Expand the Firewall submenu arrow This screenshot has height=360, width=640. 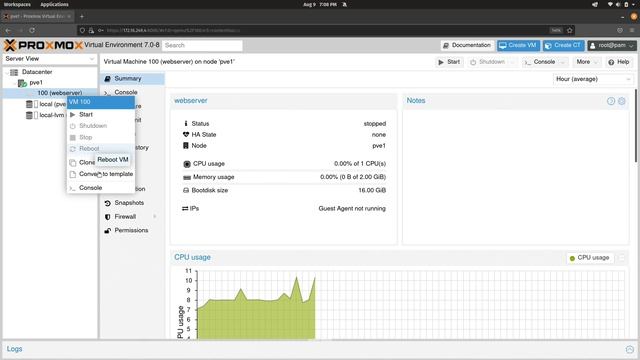(155, 217)
